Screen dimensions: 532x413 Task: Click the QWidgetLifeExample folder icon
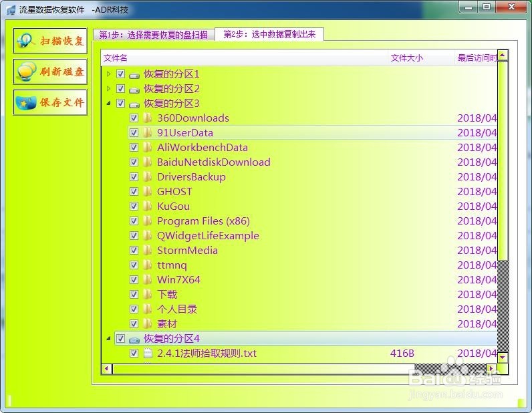[x=147, y=235]
